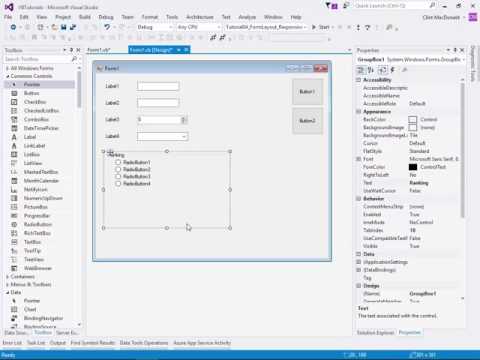480x360 pixels.
Task: Show Events in the Properties window
Action: tap(393, 70)
